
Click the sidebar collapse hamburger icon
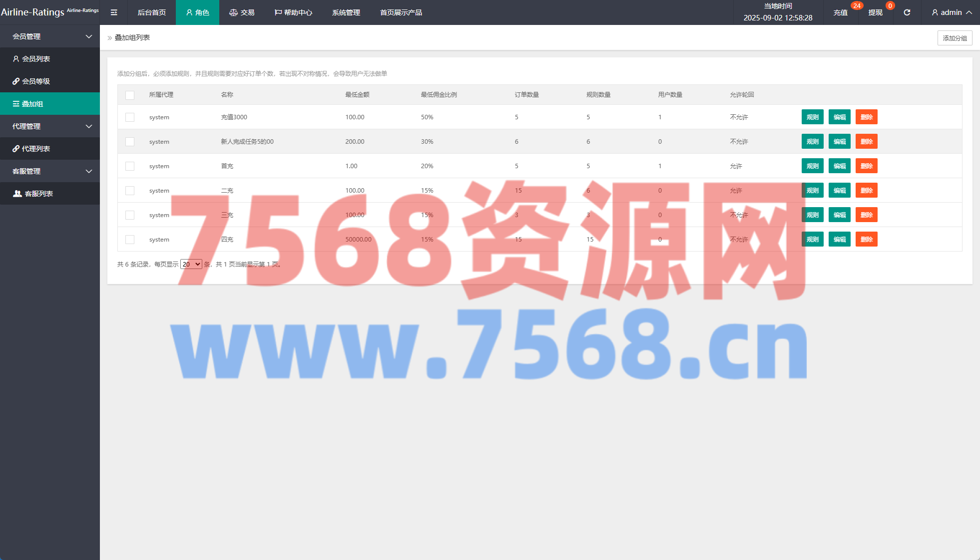(114, 12)
